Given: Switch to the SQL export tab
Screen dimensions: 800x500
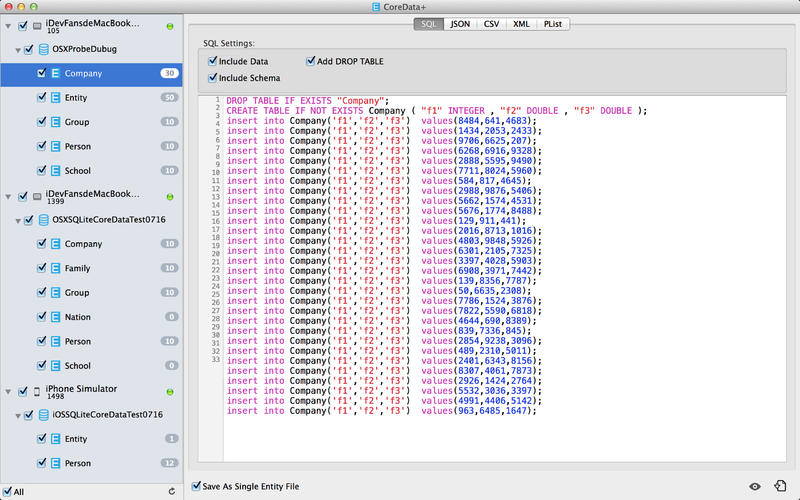Looking at the screenshot, I should click(x=429, y=24).
